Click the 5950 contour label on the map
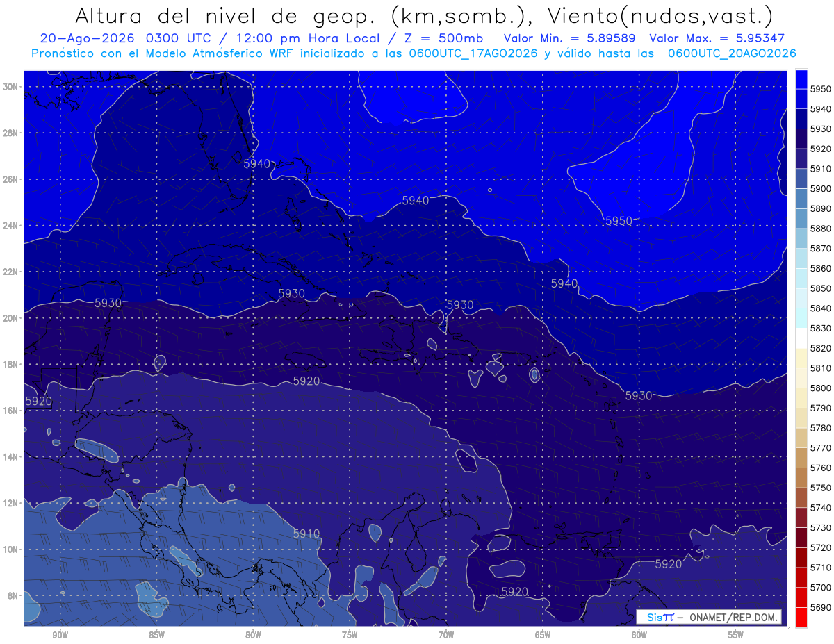Screen dimensions: 834x644 click(619, 221)
